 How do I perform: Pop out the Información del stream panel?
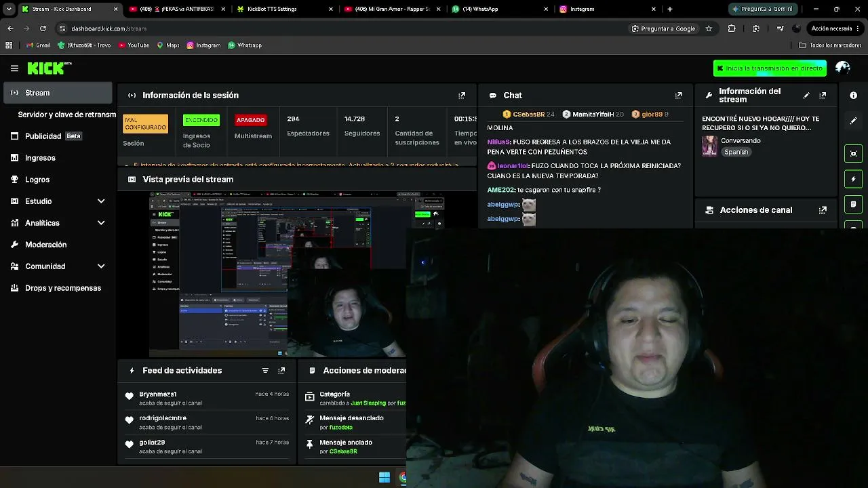tap(823, 96)
